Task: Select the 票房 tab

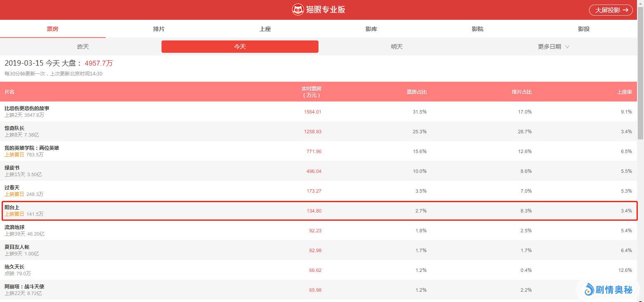Action: click(52, 29)
